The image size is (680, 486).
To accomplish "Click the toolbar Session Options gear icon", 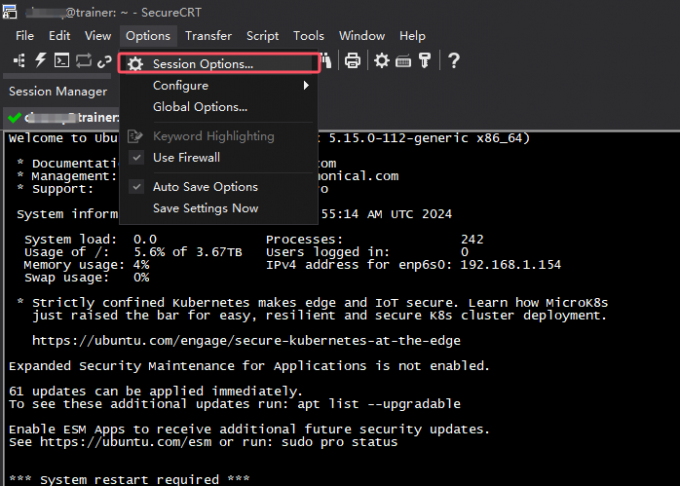I will click(x=382, y=61).
